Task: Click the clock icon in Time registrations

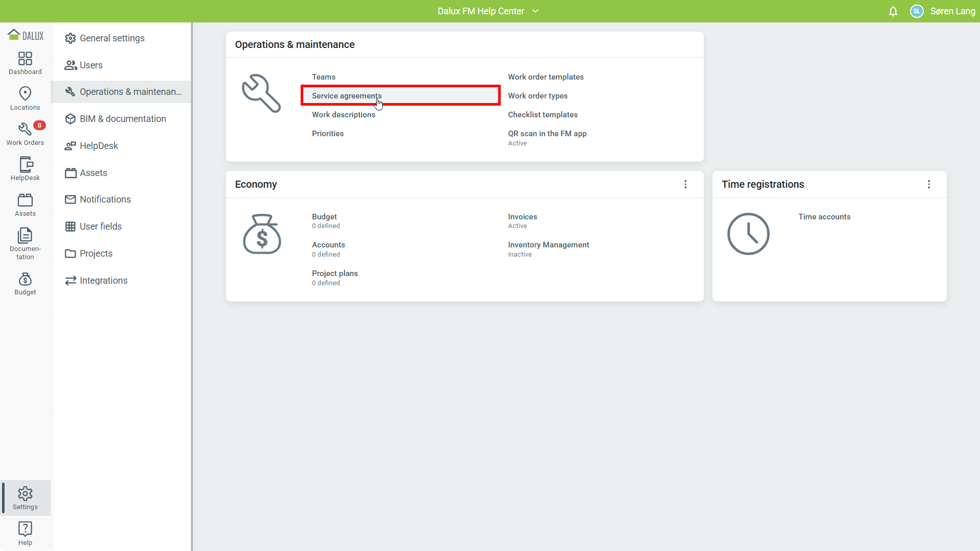Action: 748,234
